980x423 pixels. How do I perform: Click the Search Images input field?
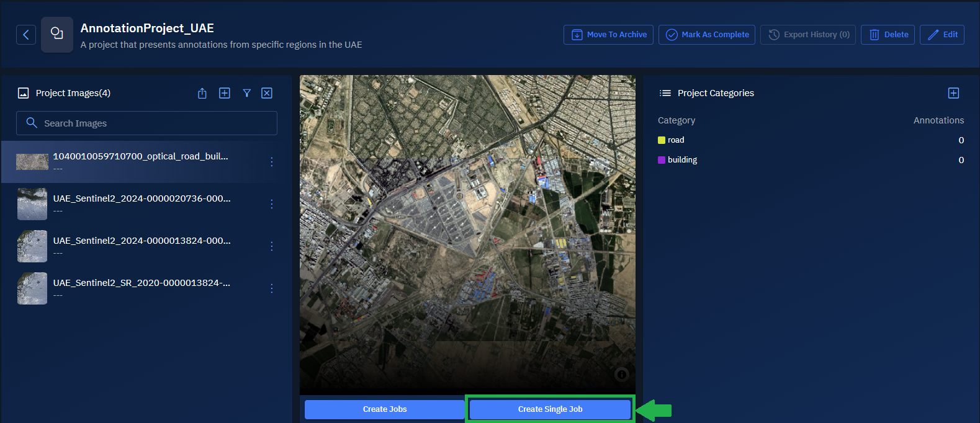pos(155,123)
